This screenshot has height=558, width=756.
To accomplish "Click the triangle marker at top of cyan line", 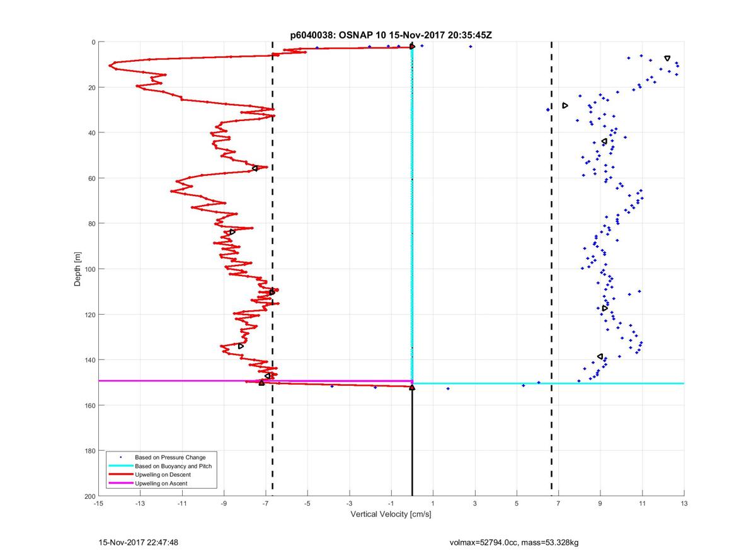I will click(412, 47).
